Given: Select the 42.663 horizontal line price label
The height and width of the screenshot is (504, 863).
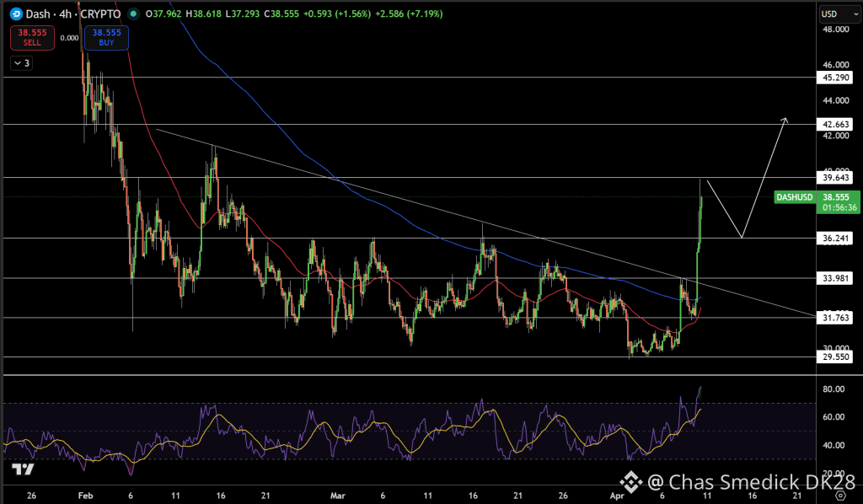Looking at the screenshot, I should (x=835, y=125).
